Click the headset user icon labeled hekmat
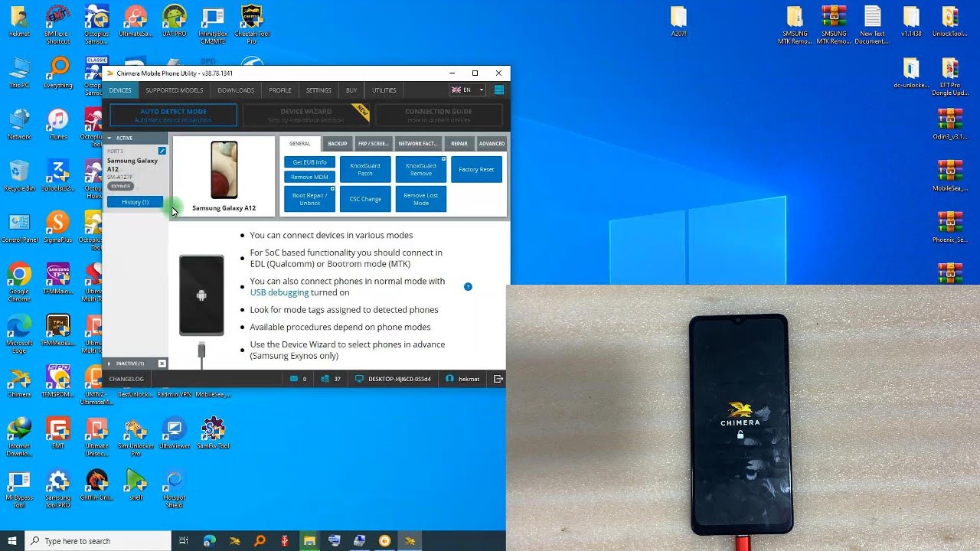Image resolution: width=980 pixels, height=551 pixels. tap(449, 379)
